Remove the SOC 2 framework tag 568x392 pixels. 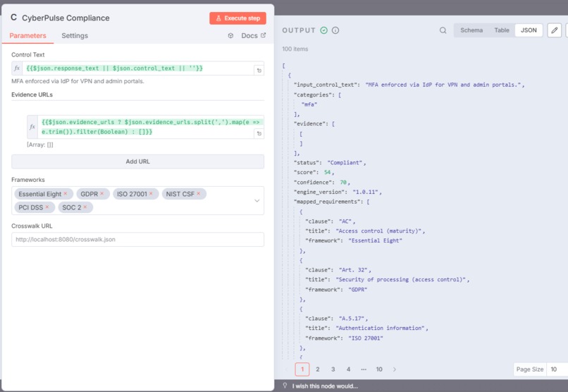pyautogui.click(x=85, y=207)
